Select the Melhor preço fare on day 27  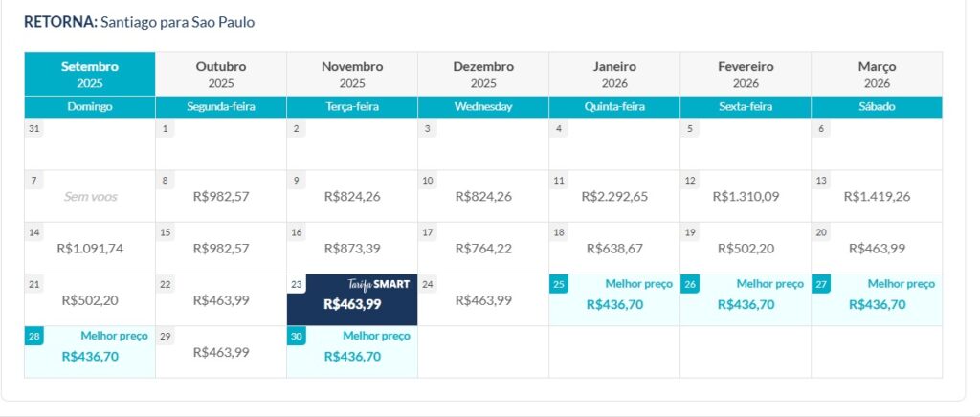pyautogui.click(x=877, y=300)
